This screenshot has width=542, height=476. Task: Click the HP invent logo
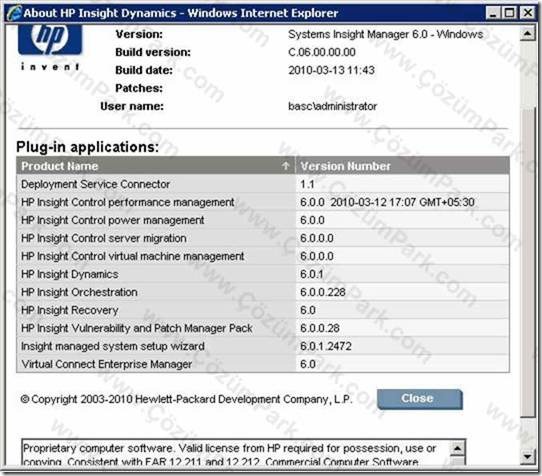click(50, 47)
